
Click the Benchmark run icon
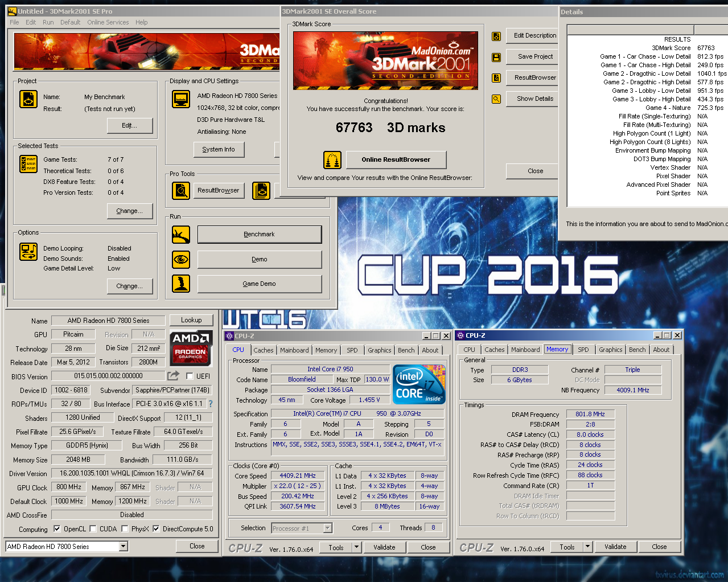click(181, 234)
